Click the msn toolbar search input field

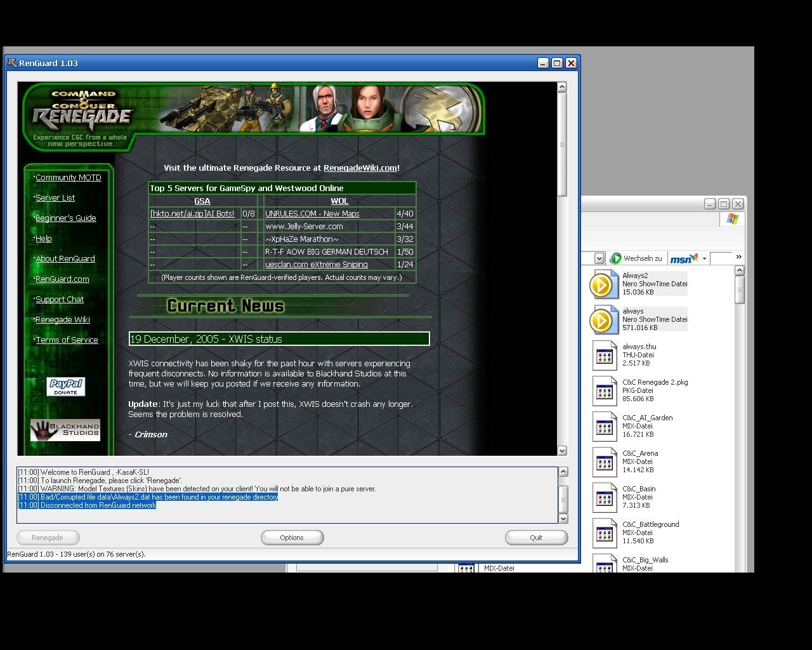click(x=721, y=258)
